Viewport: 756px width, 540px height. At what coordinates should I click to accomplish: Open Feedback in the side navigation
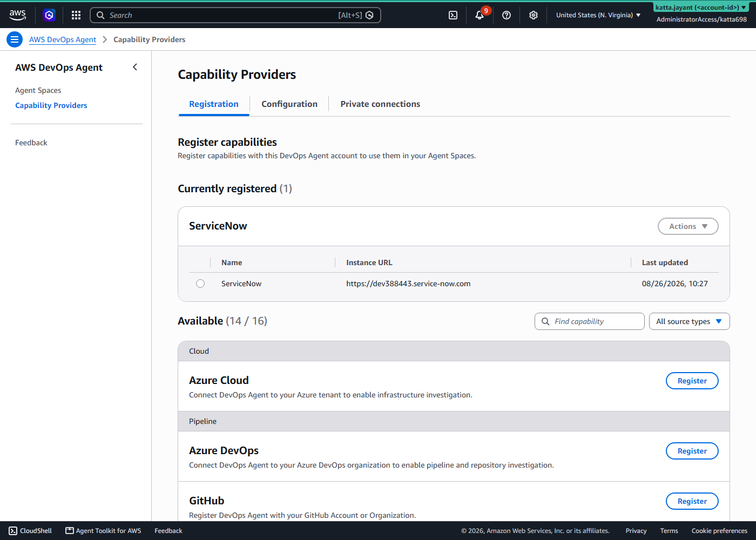click(31, 143)
